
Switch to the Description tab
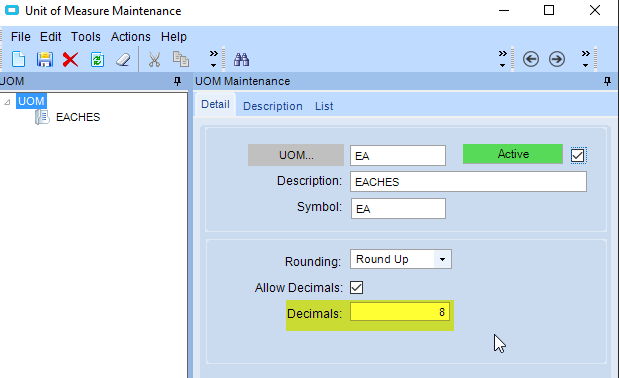273,106
